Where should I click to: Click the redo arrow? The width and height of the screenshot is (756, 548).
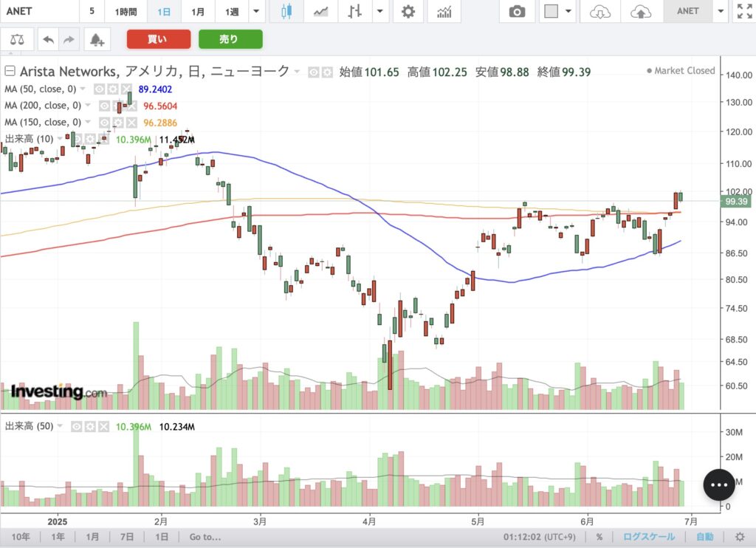69,40
